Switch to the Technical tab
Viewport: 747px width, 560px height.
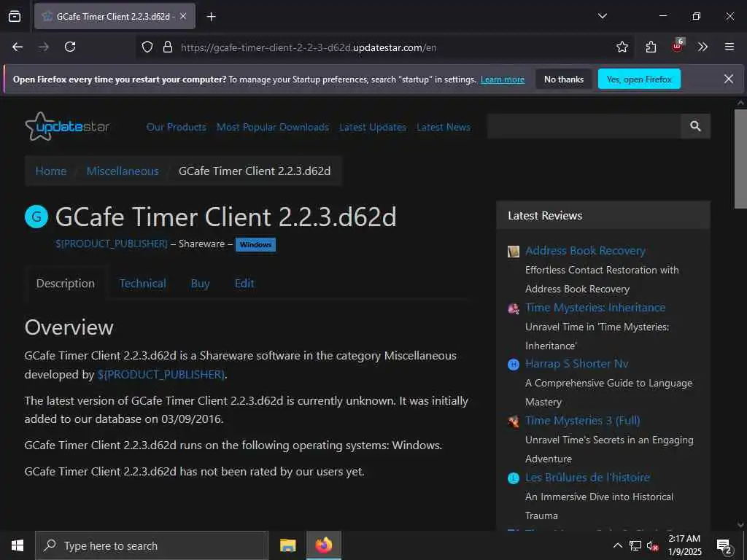pyautogui.click(x=142, y=284)
